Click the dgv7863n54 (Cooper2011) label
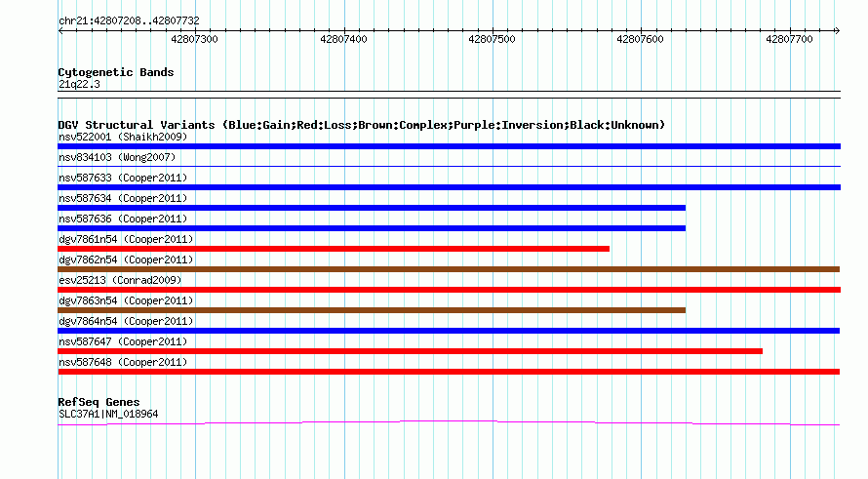The width and height of the screenshot is (868, 479). [x=126, y=300]
